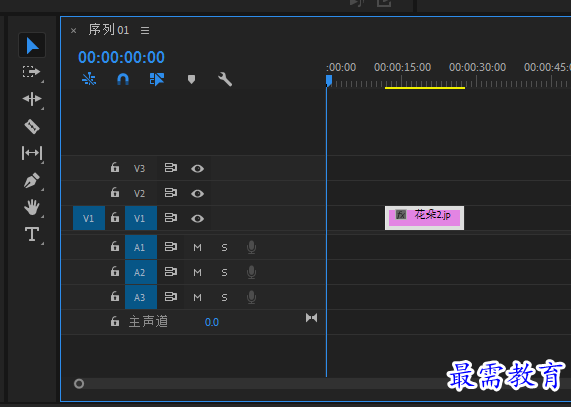This screenshot has width=571, height=407.
Task: Select the Type tool
Action: tap(32, 234)
